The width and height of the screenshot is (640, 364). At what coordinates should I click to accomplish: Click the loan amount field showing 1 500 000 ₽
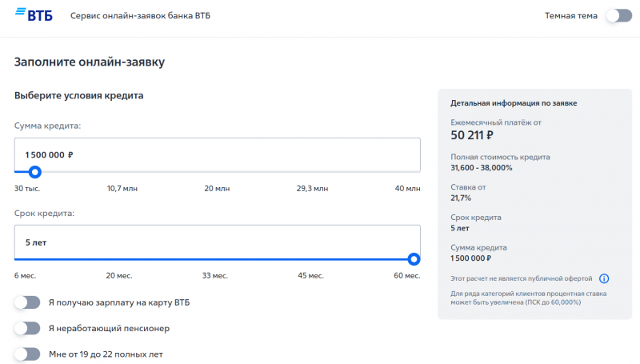(217, 154)
